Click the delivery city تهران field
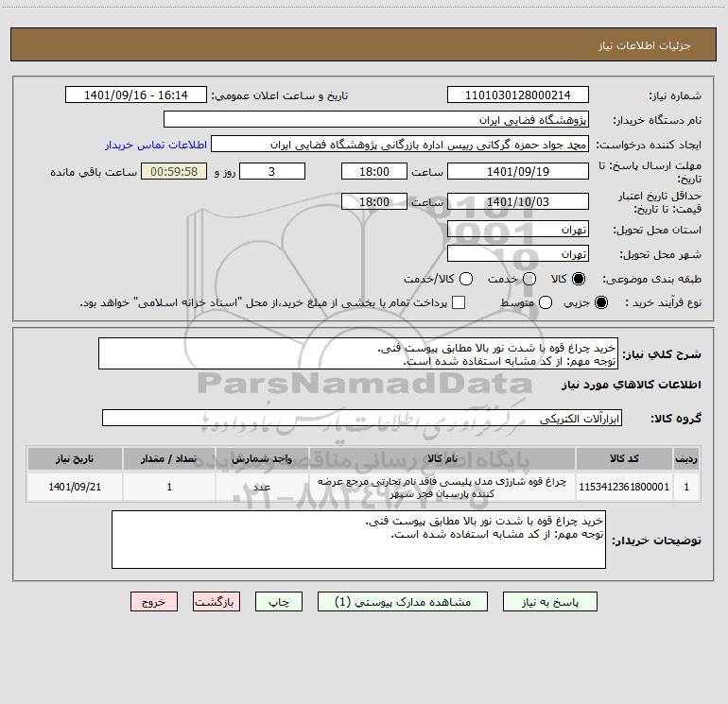This screenshot has width=728, height=704. pyautogui.click(x=518, y=253)
